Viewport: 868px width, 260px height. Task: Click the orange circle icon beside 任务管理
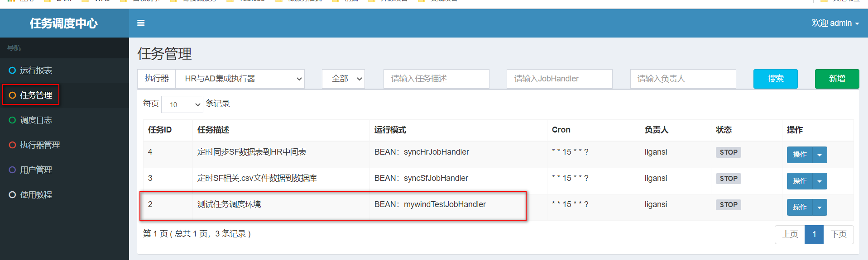coord(12,95)
